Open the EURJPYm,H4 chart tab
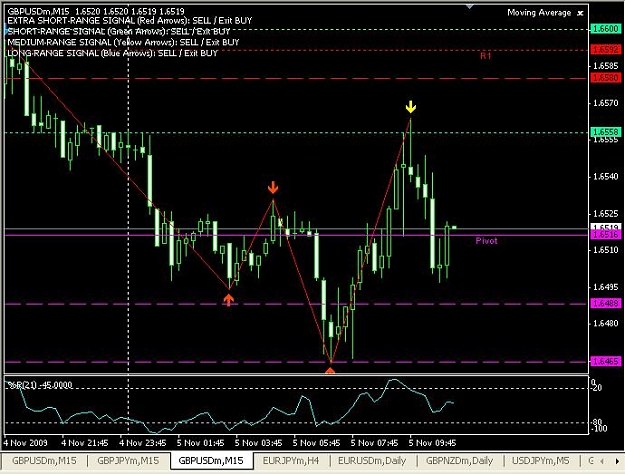 291,461
